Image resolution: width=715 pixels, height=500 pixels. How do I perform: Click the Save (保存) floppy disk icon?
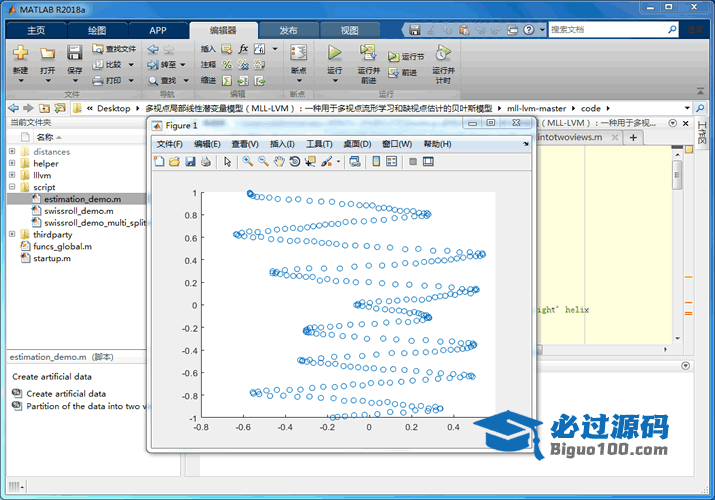tap(75, 53)
